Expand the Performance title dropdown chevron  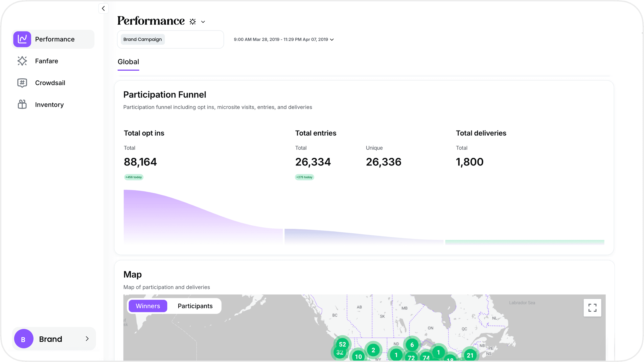click(203, 22)
